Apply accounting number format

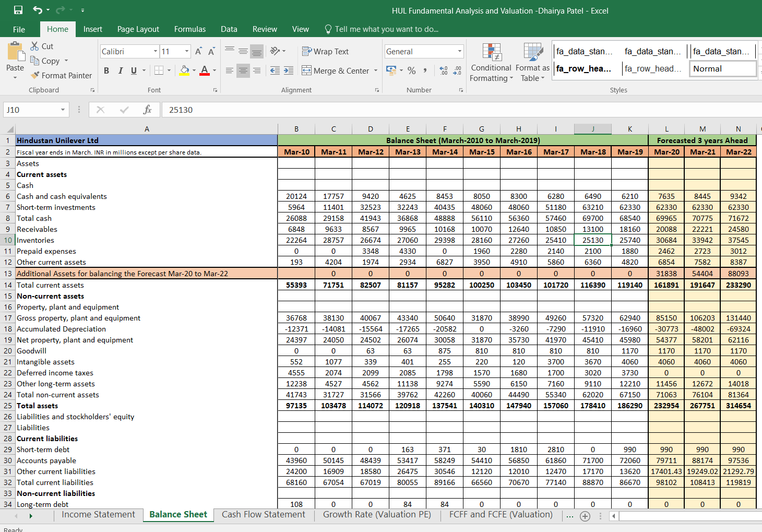click(x=391, y=70)
